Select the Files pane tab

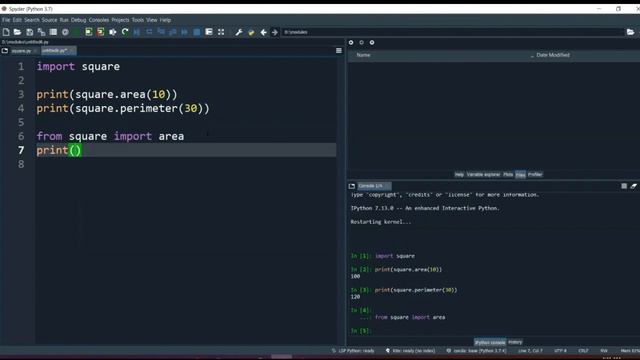520,175
